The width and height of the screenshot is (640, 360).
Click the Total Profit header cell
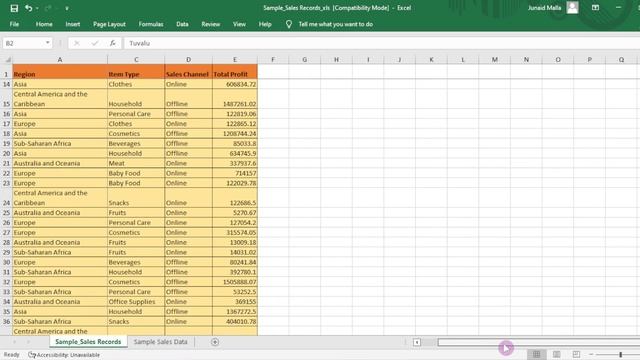pyautogui.click(x=235, y=71)
